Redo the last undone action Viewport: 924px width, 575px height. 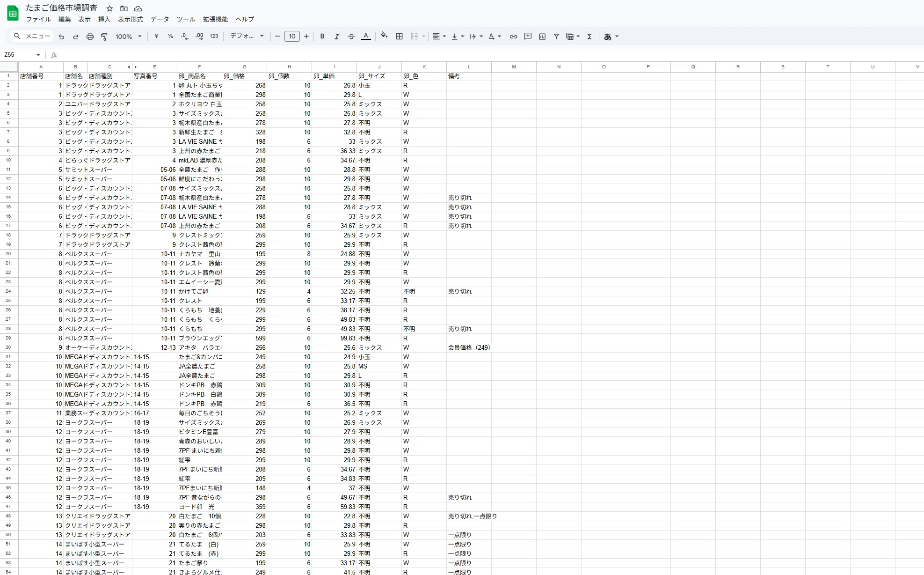75,37
